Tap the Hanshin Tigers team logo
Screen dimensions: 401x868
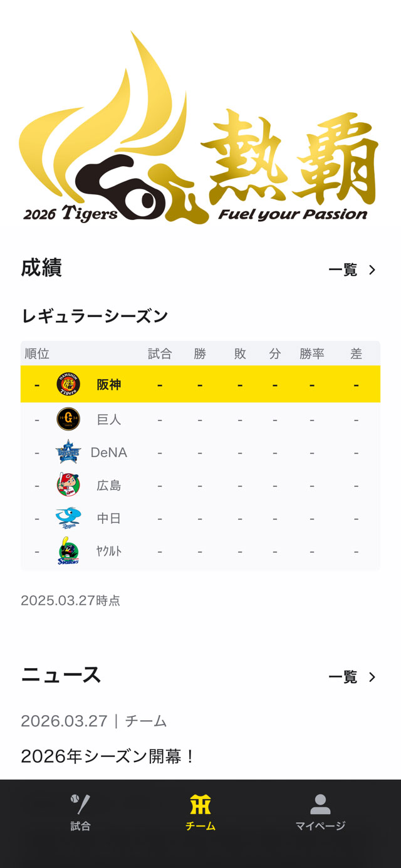[68, 384]
